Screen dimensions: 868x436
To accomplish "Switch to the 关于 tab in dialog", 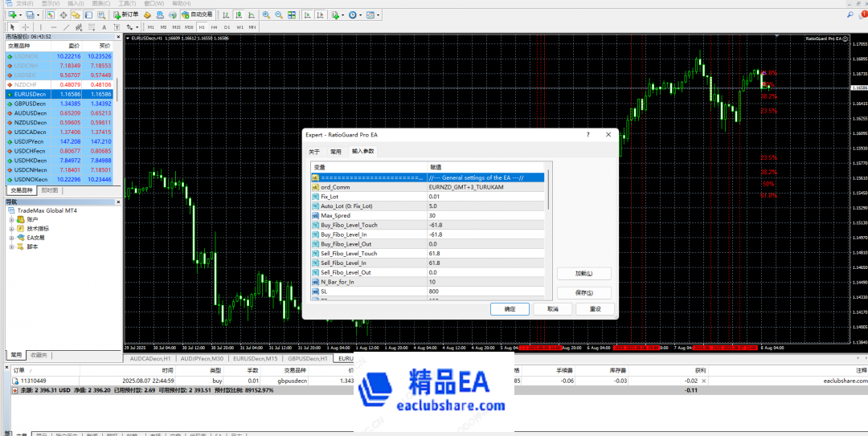I will [x=314, y=151].
